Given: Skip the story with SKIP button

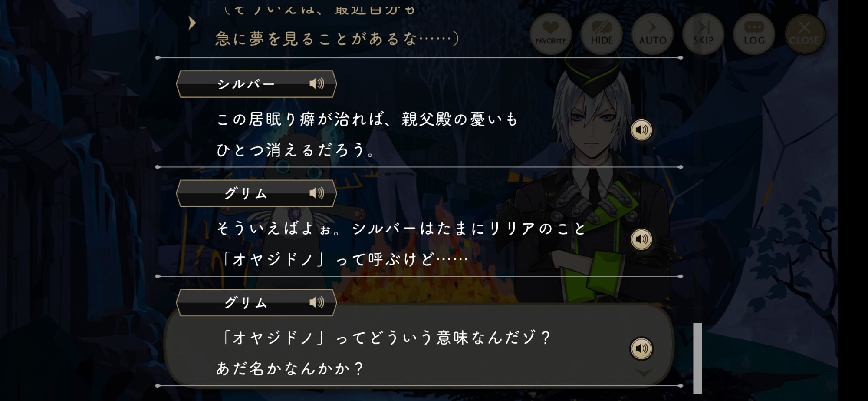Looking at the screenshot, I should point(703,34).
